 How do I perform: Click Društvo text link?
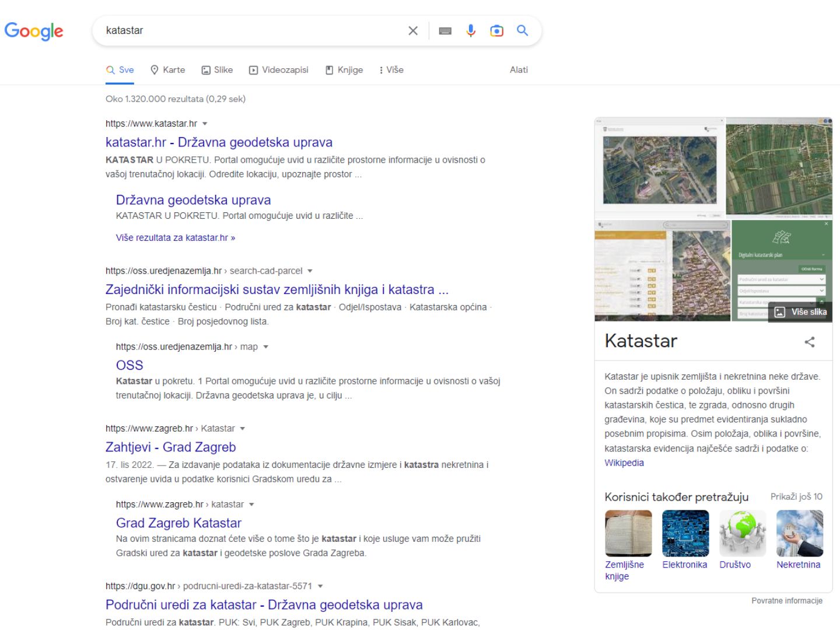click(x=735, y=565)
